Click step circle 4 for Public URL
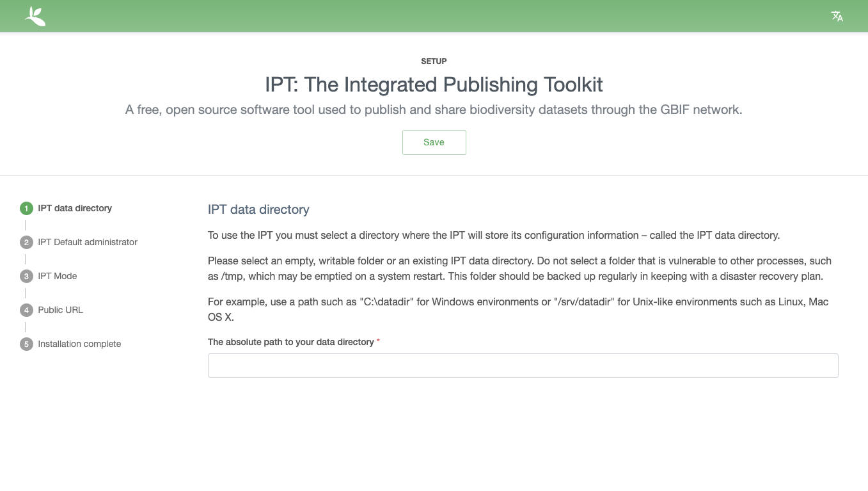868x491 pixels. point(26,310)
